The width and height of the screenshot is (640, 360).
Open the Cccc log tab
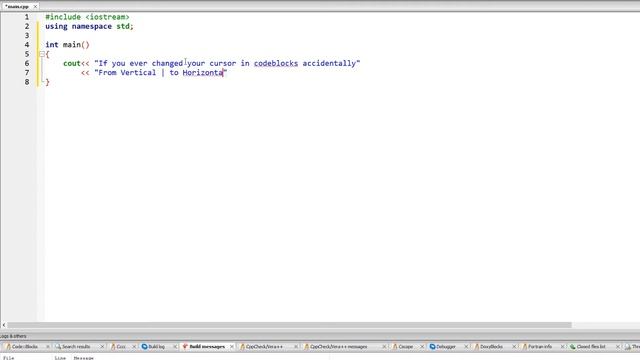pyautogui.click(x=121, y=347)
